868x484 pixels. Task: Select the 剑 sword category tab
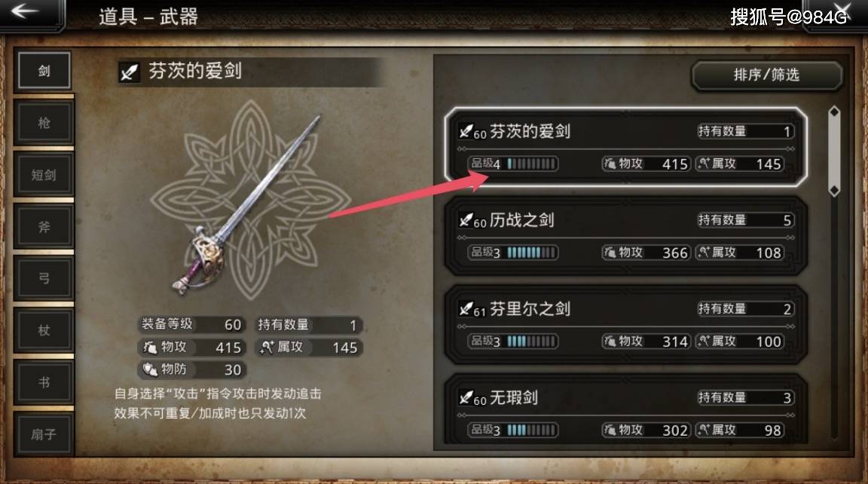(44, 70)
